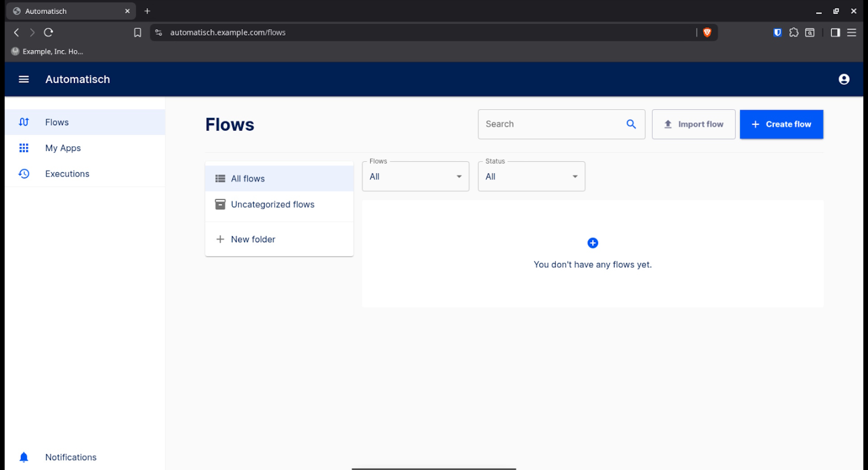Bookmark this page with bookmark icon

point(137,33)
